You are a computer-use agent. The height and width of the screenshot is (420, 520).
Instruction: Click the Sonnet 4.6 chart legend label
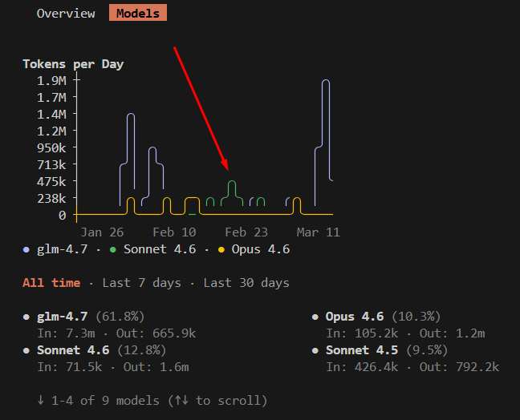pos(160,249)
